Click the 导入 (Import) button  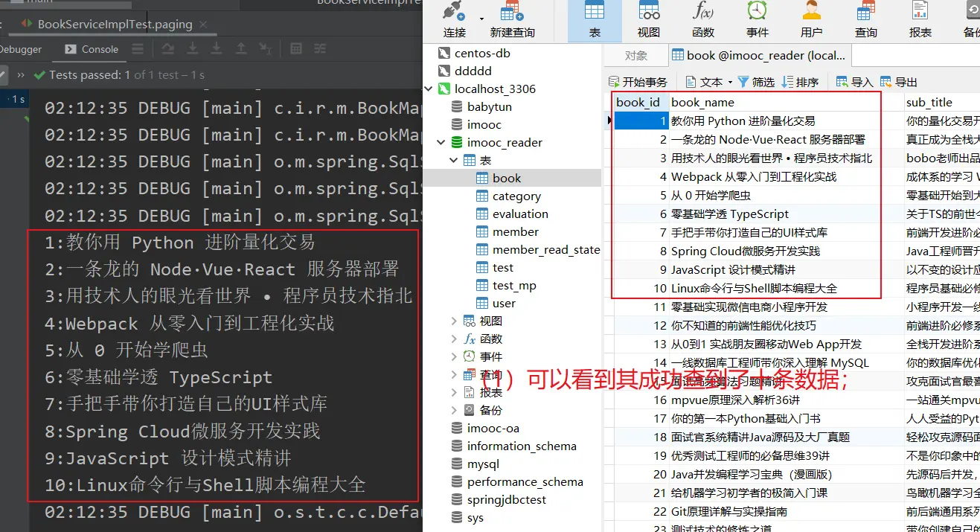pyautogui.click(x=854, y=82)
